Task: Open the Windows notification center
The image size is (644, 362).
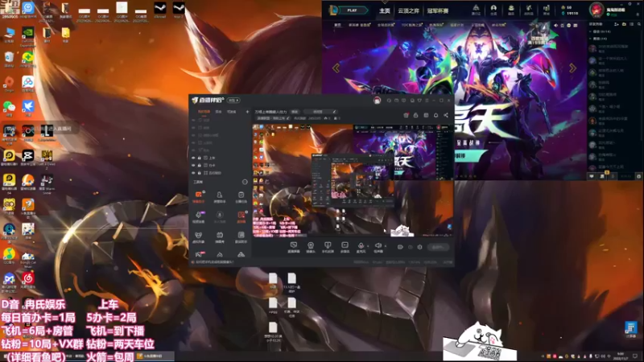Action: pyautogui.click(x=635, y=356)
